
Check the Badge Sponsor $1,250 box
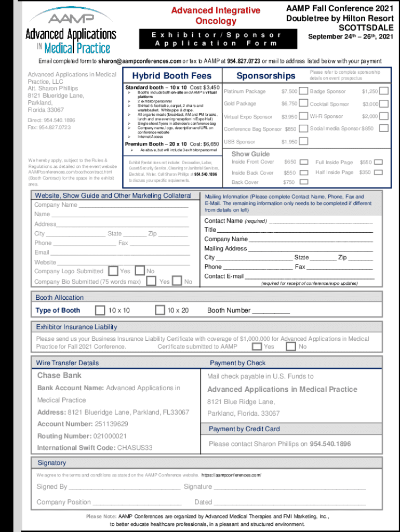coord(384,91)
